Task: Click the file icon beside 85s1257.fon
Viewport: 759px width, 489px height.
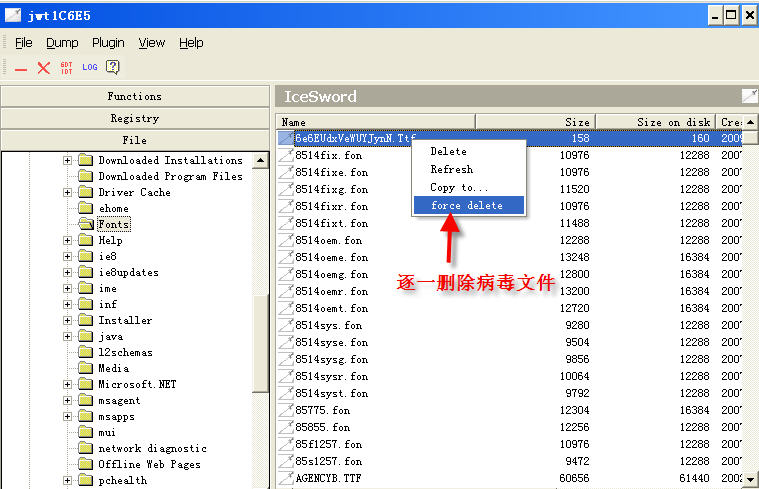Action: click(x=286, y=461)
